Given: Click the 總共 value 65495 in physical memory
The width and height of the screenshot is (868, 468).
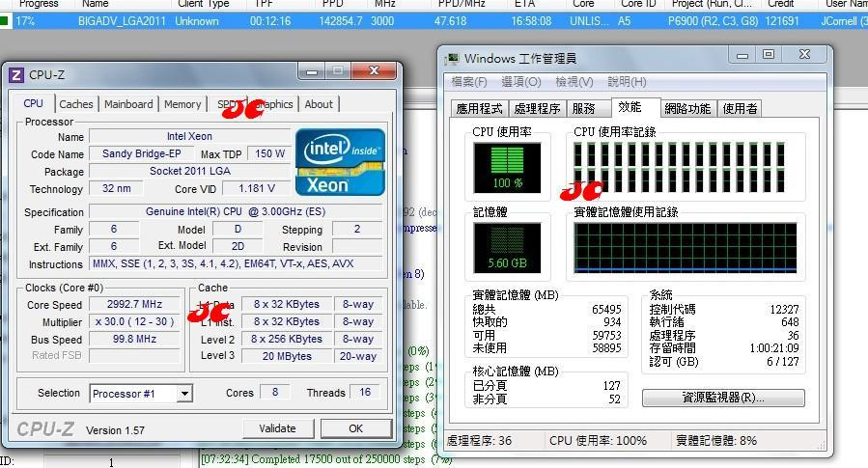Looking at the screenshot, I should 606,309.
